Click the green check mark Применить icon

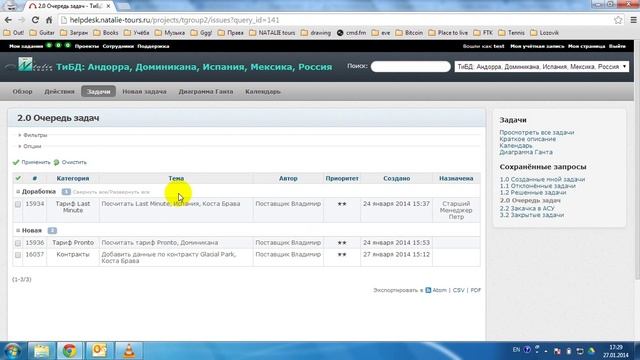pos(16,162)
